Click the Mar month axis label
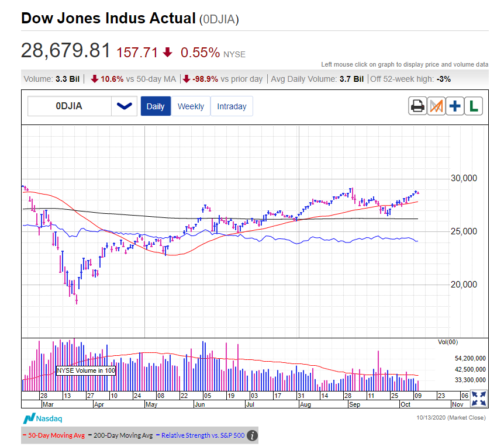The width and height of the screenshot is (504, 447). click(48, 404)
